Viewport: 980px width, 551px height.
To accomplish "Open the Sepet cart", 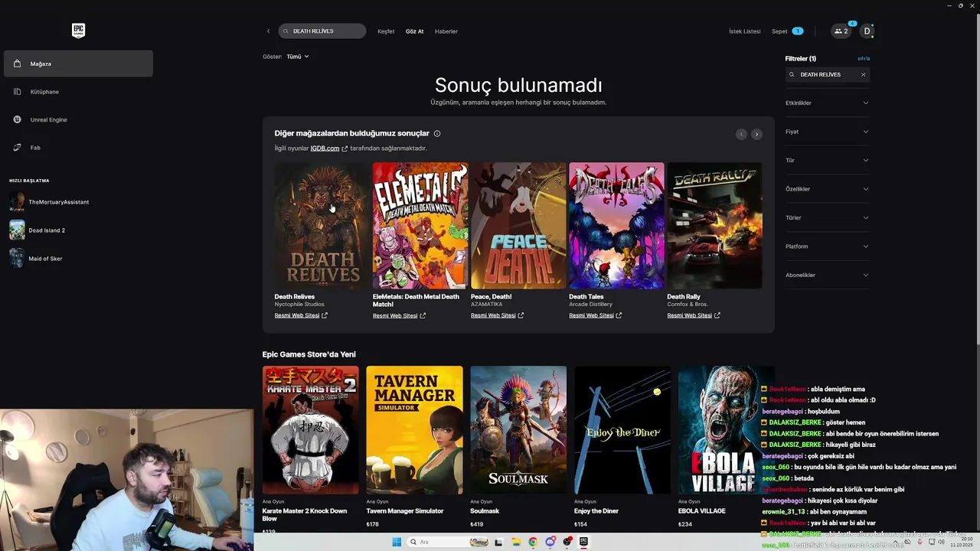I will click(787, 31).
